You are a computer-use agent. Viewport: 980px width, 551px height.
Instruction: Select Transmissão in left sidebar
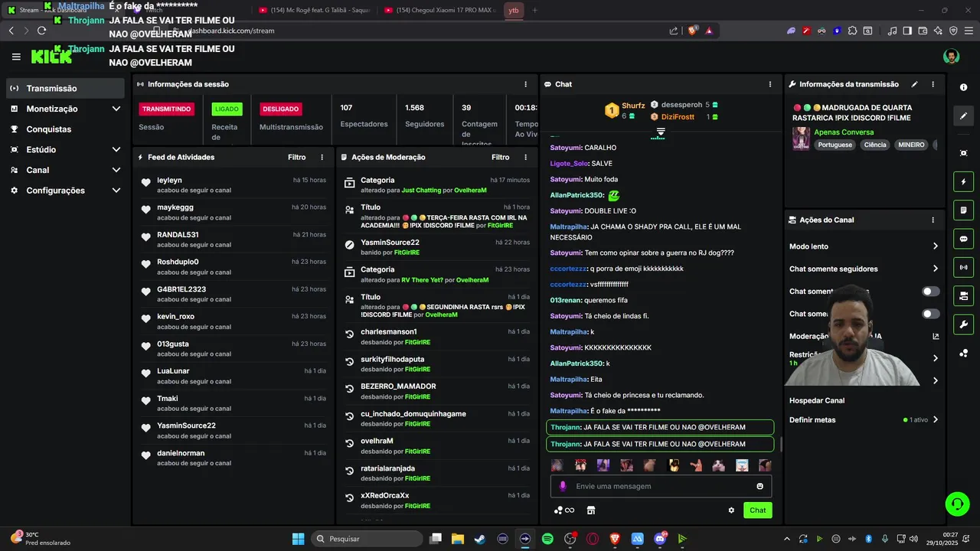click(x=66, y=88)
